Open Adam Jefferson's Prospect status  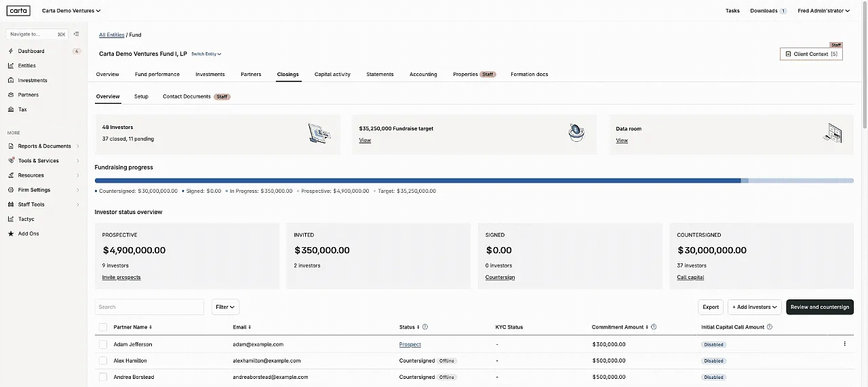[410, 344]
